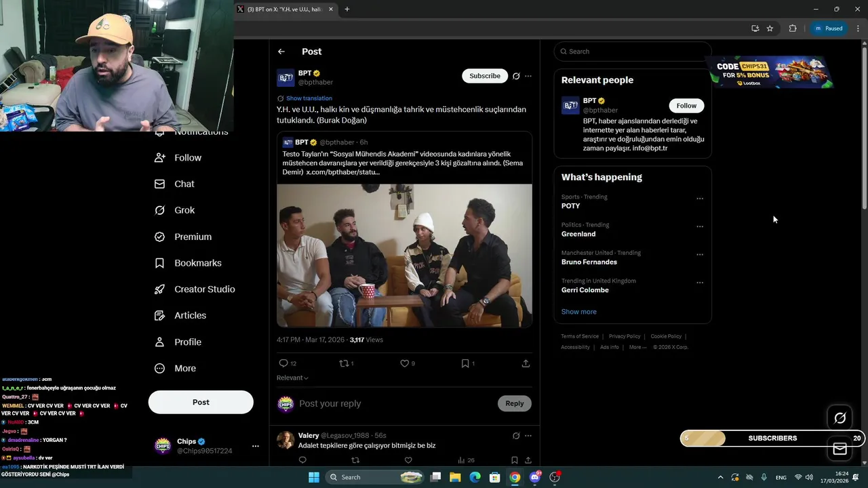
Task: Click the Windows taskbar Search box
Action: (375, 477)
